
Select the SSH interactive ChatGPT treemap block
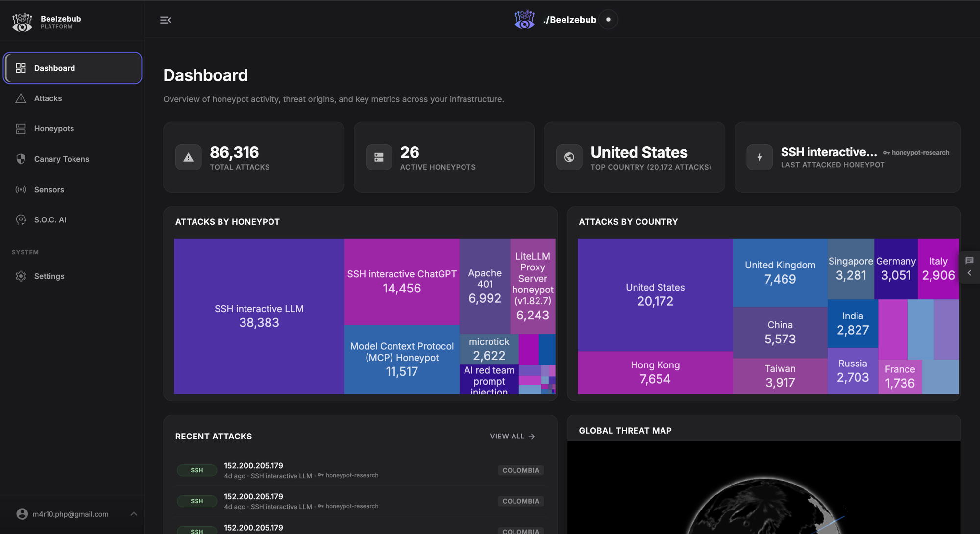click(x=402, y=282)
